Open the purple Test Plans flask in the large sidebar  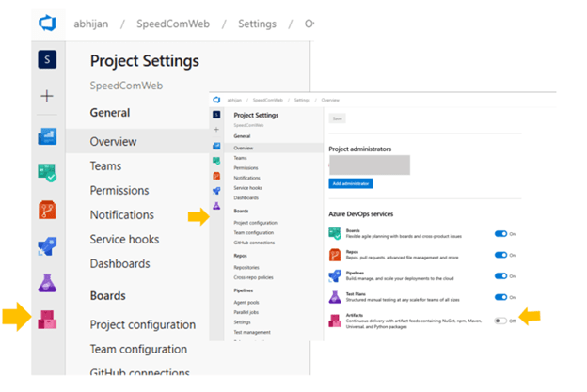click(47, 283)
